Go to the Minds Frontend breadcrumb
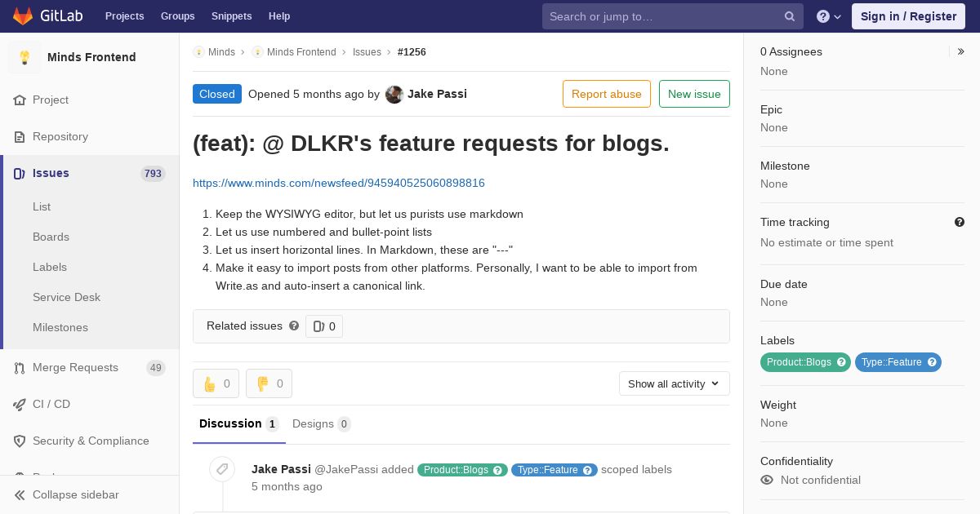 click(301, 51)
